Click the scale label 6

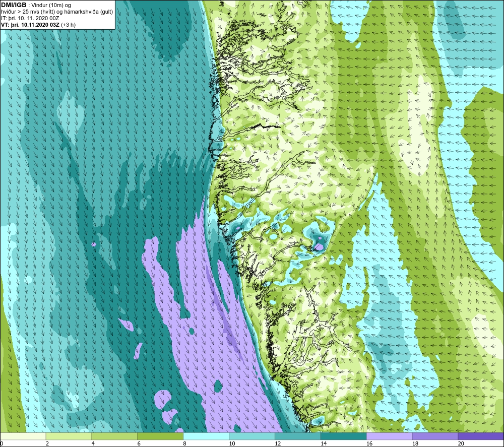[139, 443]
